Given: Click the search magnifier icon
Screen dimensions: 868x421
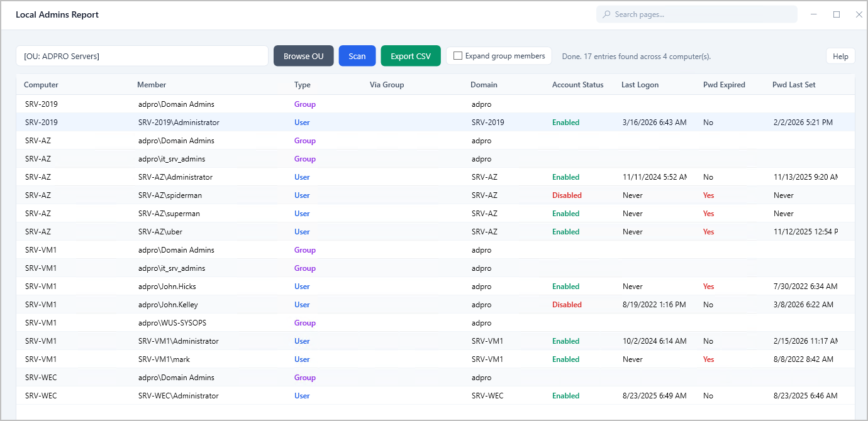Looking at the screenshot, I should 606,14.
